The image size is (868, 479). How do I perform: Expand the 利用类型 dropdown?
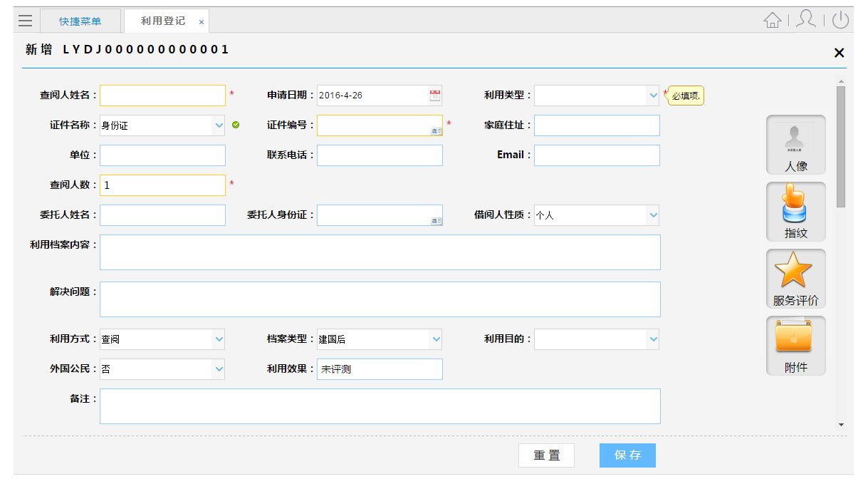tap(653, 96)
